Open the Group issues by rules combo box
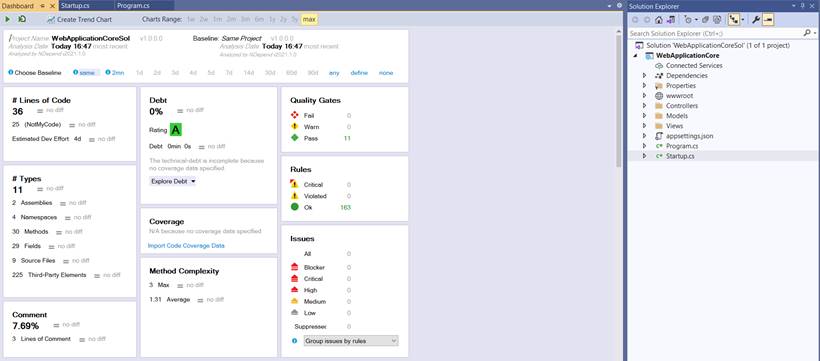820x361 pixels. point(351,341)
